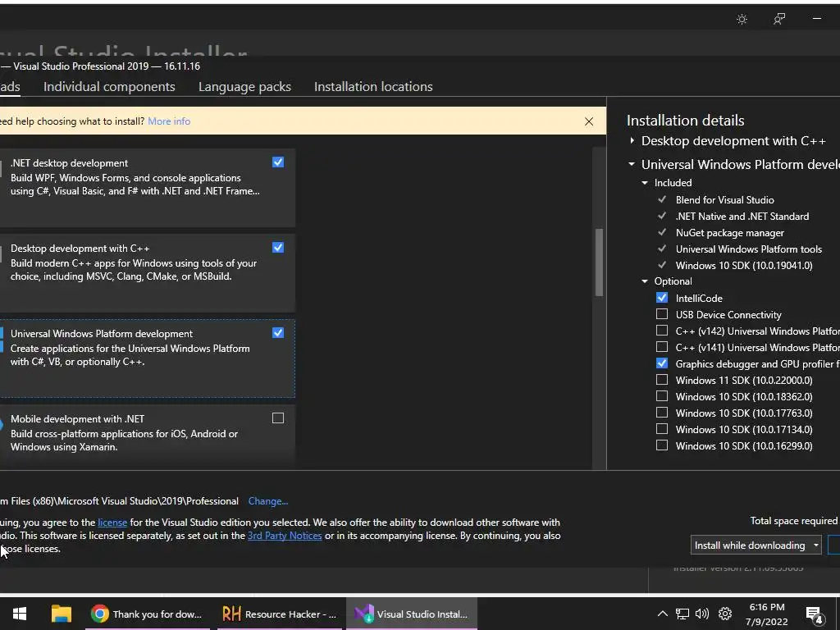Select '.NET Native and .NET Standard' item
The width and height of the screenshot is (840, 630).
tap(742, 217)
